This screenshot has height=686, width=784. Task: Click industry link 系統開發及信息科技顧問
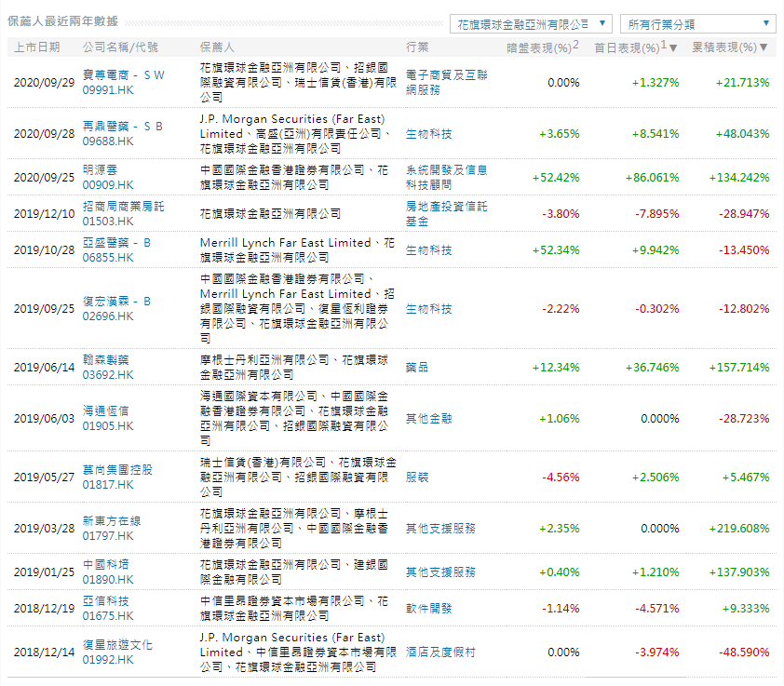tap(447, 178)
